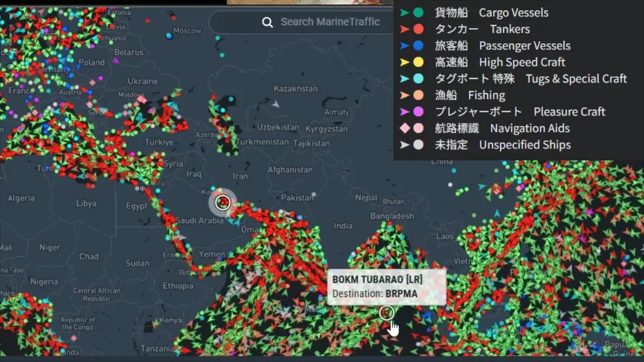Click the Passenger Vessels legend label
The image size is (644, 362).
click(x=525, y=46)
